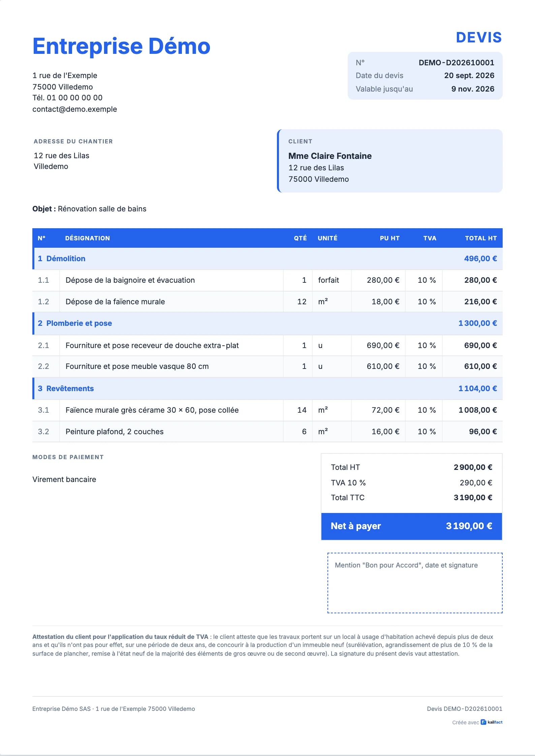Screen dimensions: 535x756
Task: Click row Peinture plafond, 2 couches
Action: (x=267, y=432)
